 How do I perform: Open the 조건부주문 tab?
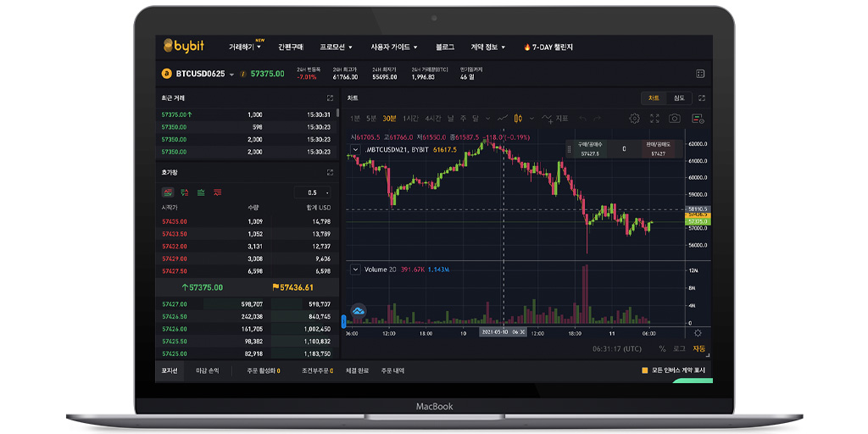coord(317,371)
